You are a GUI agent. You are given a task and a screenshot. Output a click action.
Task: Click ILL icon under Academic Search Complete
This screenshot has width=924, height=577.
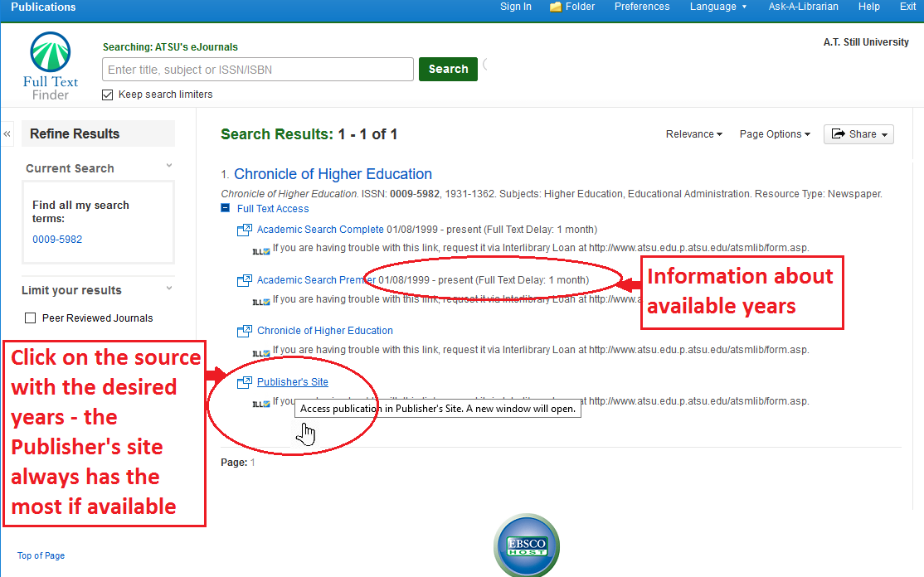tap(261, 251)
